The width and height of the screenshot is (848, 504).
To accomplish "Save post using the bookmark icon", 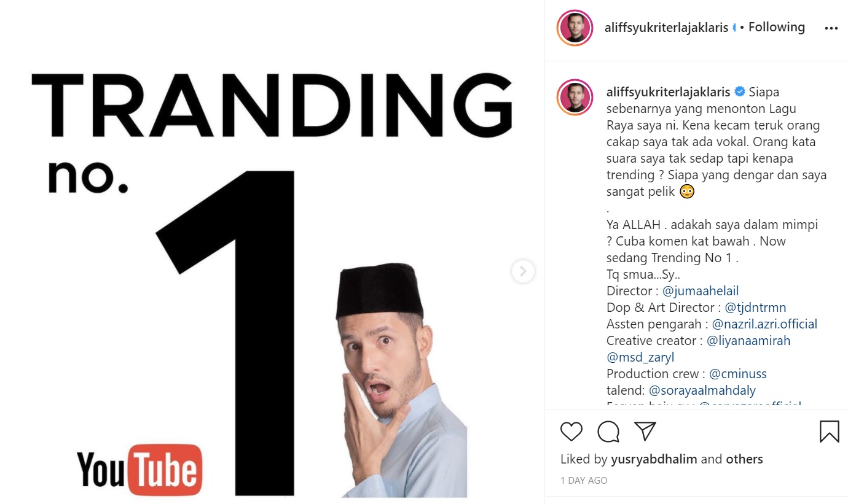I will point(830,432).
